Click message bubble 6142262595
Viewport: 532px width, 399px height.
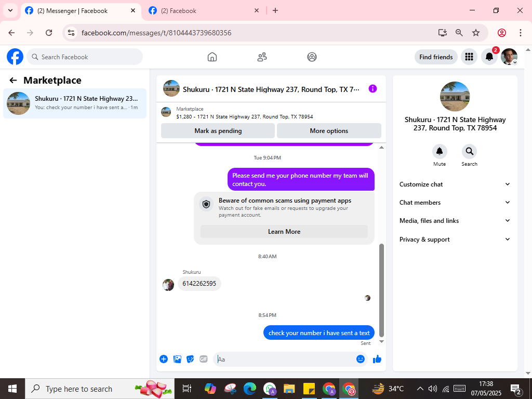click(x=199, y=284)
